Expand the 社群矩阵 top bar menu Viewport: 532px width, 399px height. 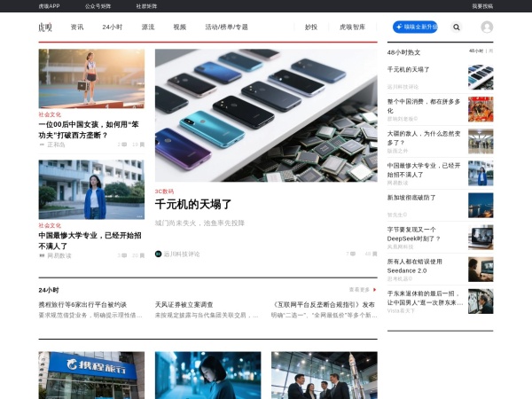pos(146,5)
